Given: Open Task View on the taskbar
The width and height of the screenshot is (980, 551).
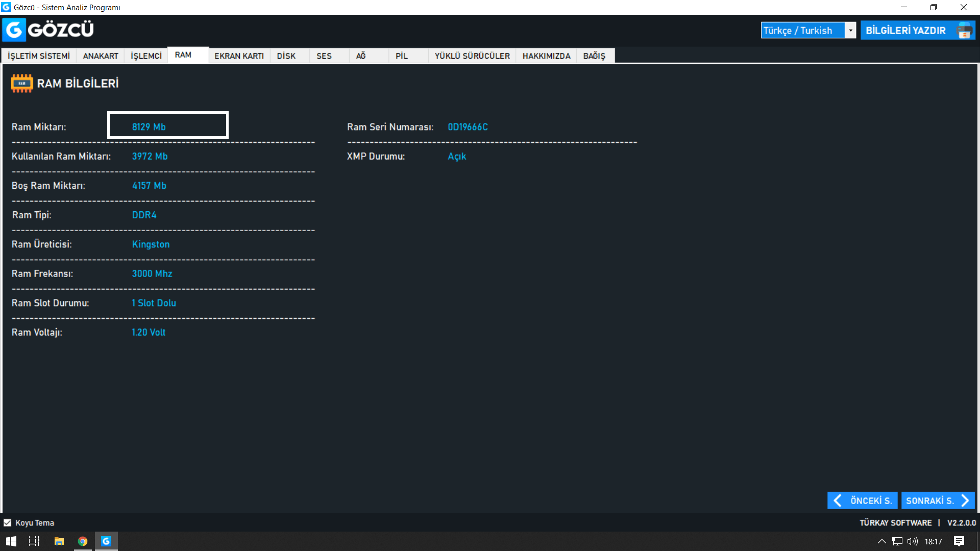Looking at the screenshot, I should coord(34,541).
